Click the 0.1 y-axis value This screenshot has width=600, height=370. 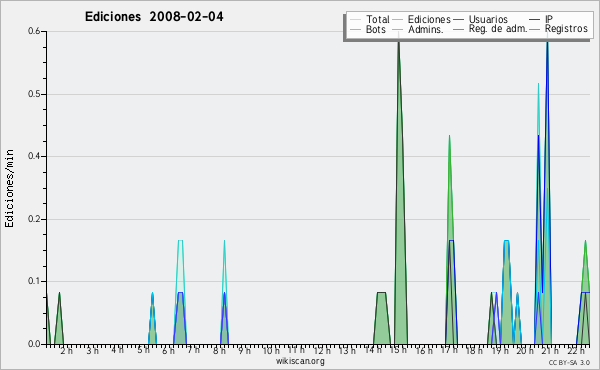click(x=34, y=281)
